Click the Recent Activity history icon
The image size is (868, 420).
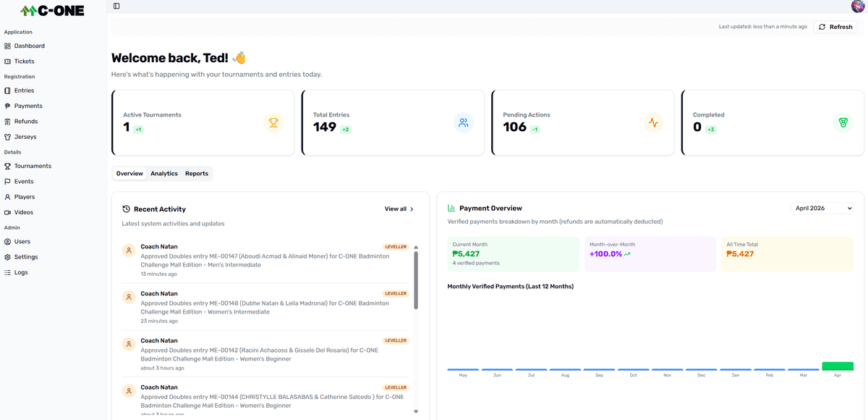pyautogui.click(x=126, y=209)
